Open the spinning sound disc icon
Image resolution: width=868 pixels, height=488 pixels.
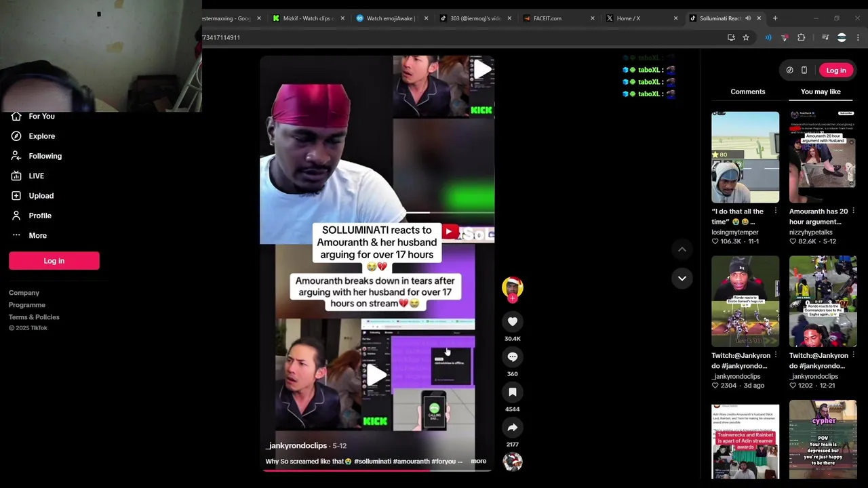click(x=513, y=462)
